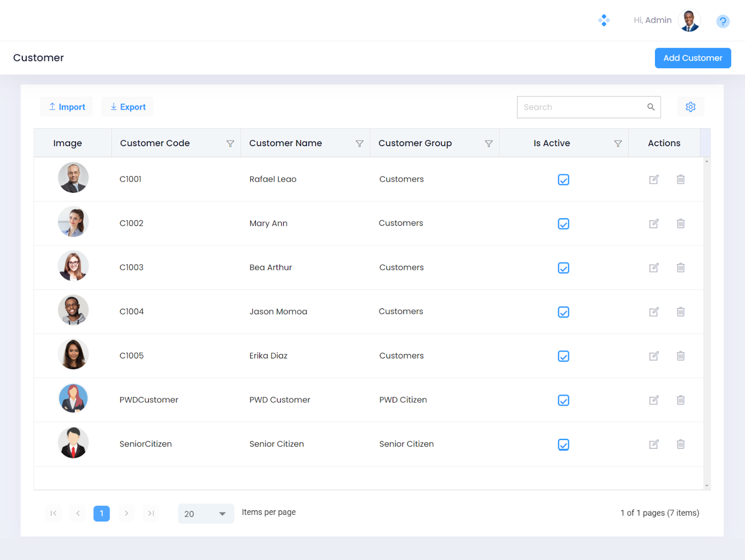Screen dimensions: 745x560
Task: Delete the Senior Citizen customer row
Action: [x=680, y=444]
